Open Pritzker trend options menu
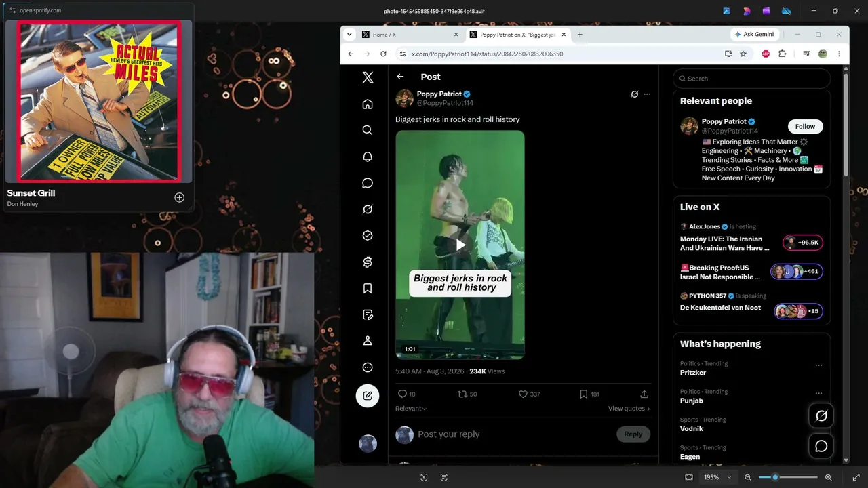This screenshot has height=488, width=868. click(x=818, y=365)
